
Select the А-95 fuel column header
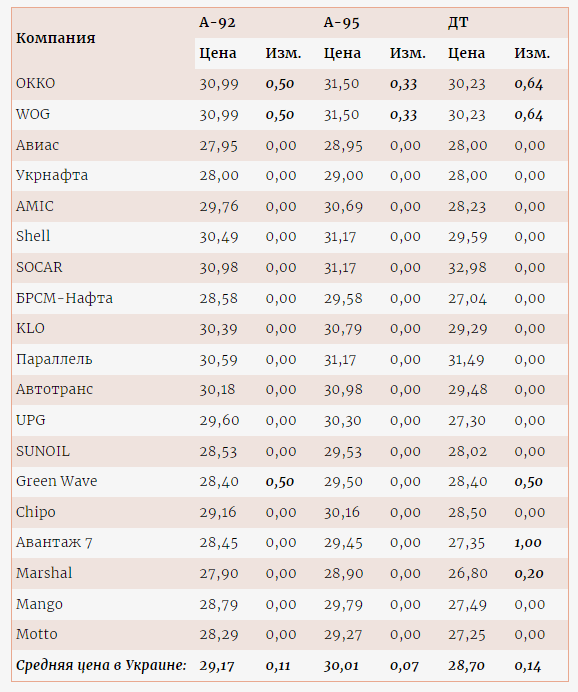tap(342, 22)
